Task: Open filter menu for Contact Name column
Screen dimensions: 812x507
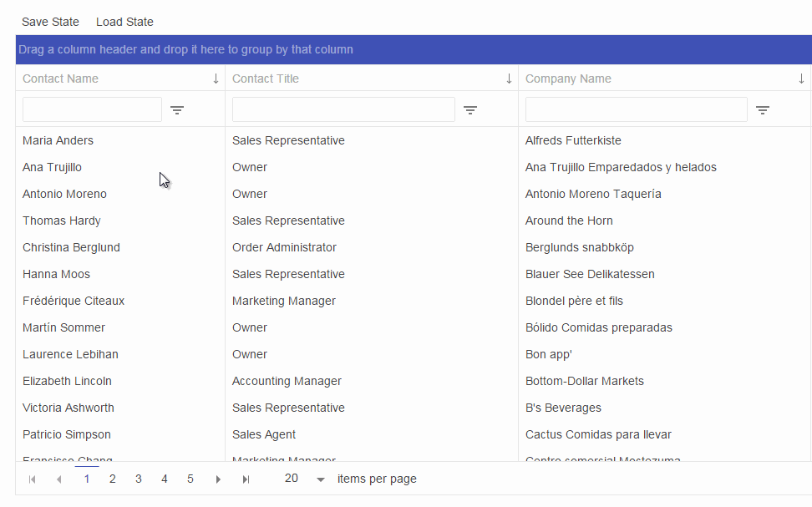Action: (177, 110)
